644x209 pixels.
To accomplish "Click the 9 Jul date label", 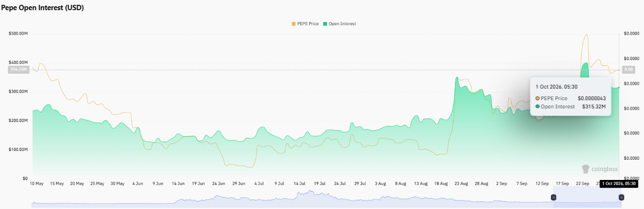I will pyautogui.click(x=279, y=184).
